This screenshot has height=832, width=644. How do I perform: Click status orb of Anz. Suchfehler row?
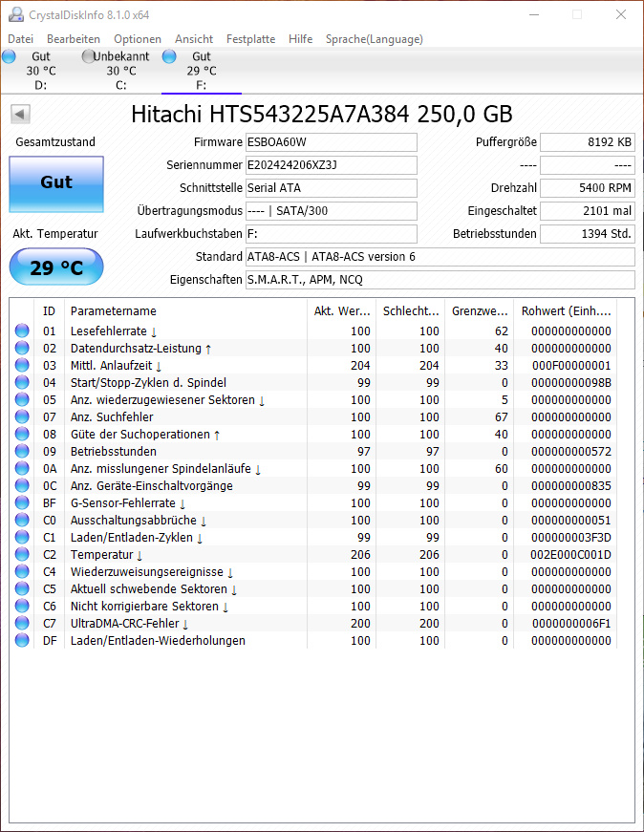click(x=22, y=416)
